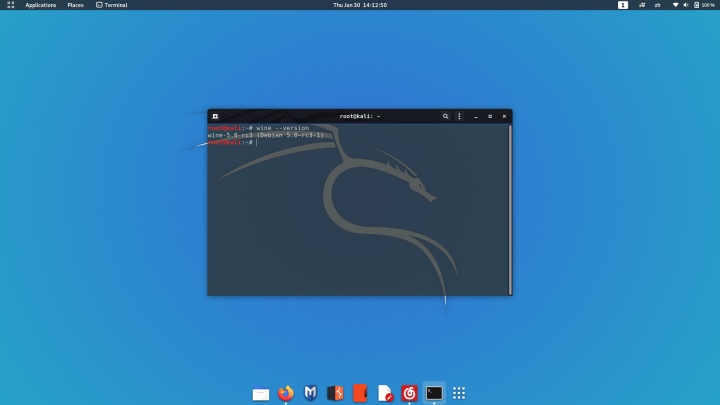Open the document editor icon in dock

tap(385, 393)
